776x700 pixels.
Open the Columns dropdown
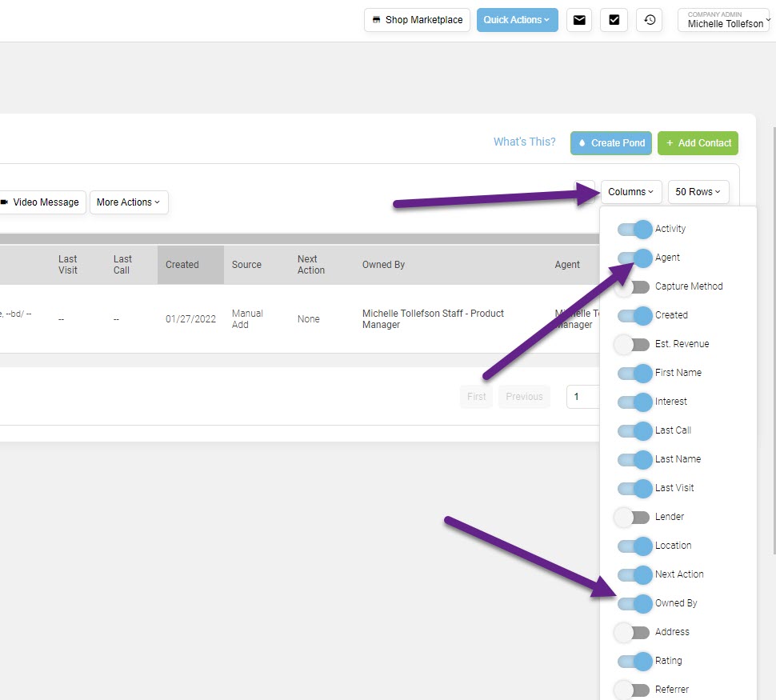coord(631,192)
